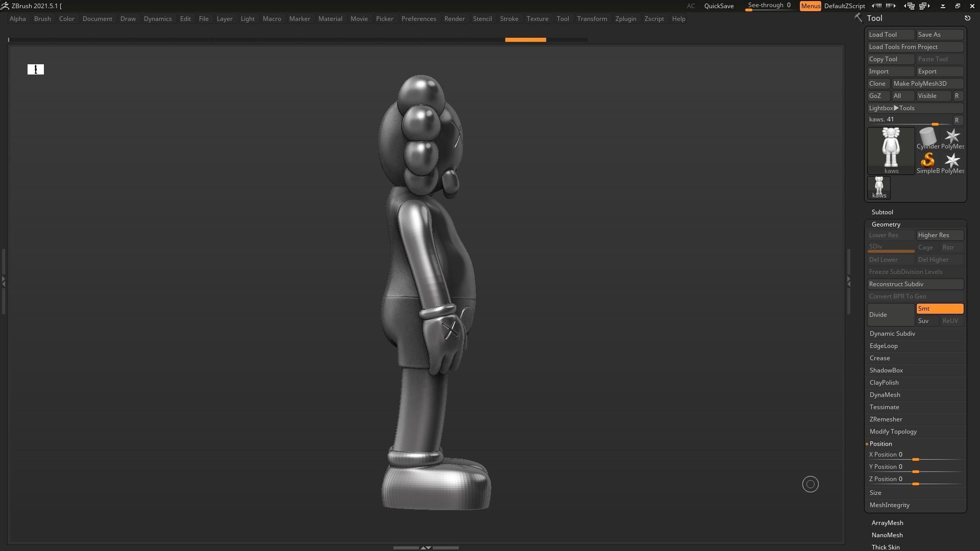Screen dimensions: 980x551
Task: Click the R button beside GoZ Visible
Action: click(x=958, y=96)
